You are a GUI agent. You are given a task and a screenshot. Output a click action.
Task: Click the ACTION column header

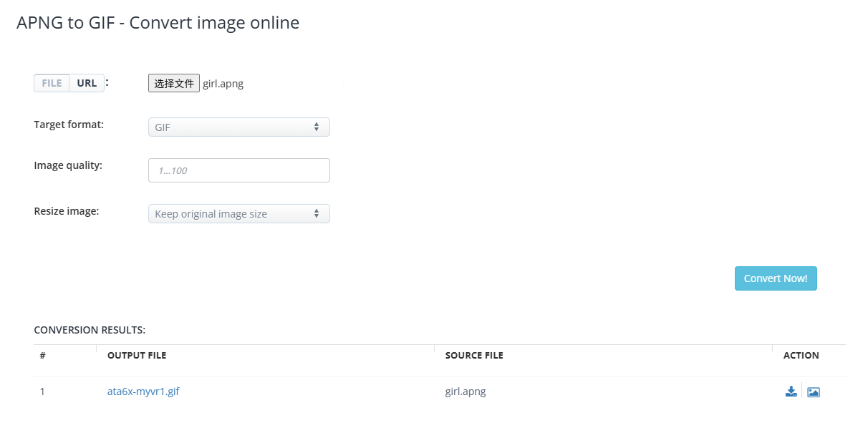pyautogui.click(x=801, y=355)
